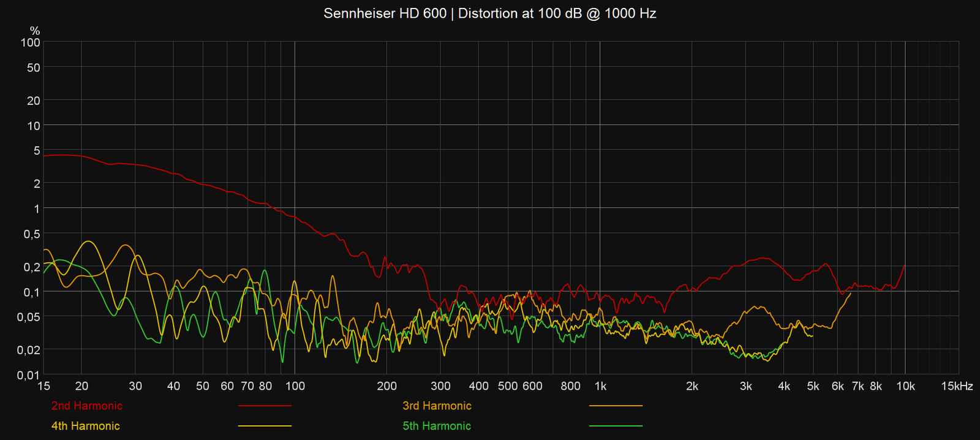Click the 5th Harmonic legend label

pyautogui.click(x=437, y=426)
